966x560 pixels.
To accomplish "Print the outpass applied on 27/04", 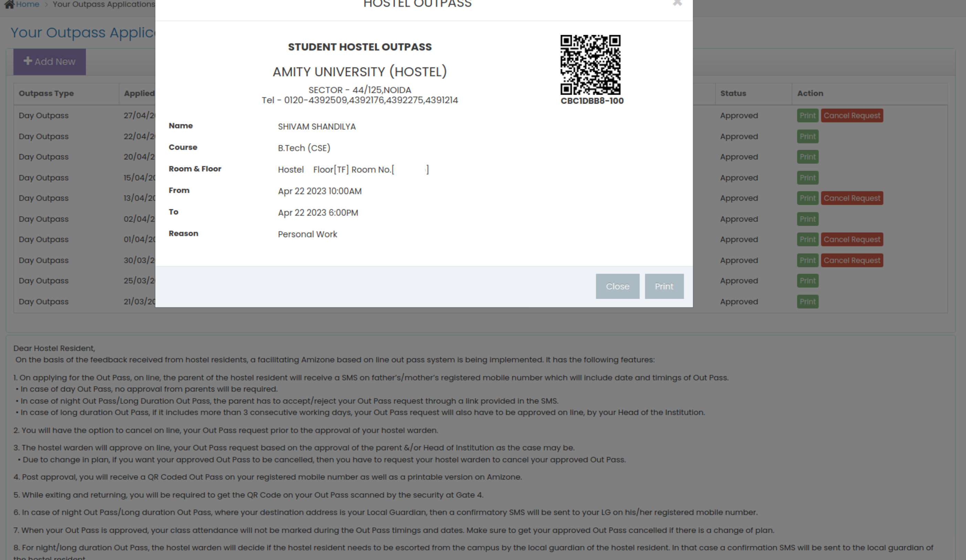I will click(807, 115).
